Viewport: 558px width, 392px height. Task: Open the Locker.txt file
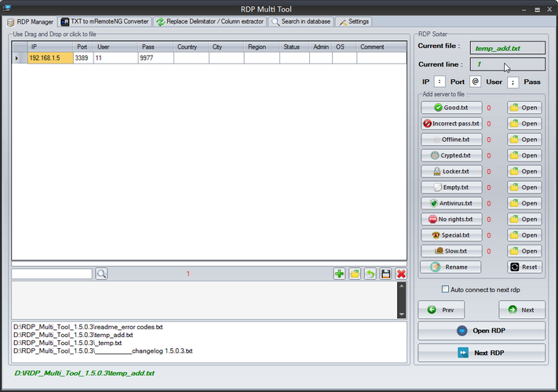524,171
